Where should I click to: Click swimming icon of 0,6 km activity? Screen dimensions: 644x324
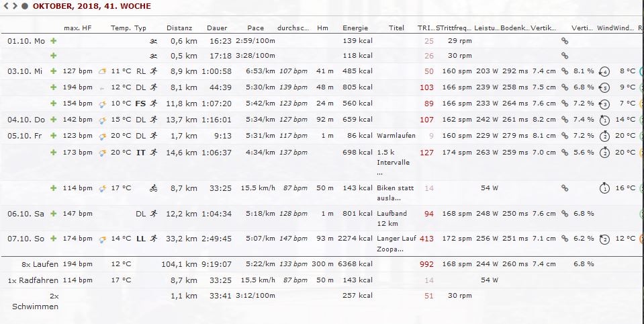[154, 41]
